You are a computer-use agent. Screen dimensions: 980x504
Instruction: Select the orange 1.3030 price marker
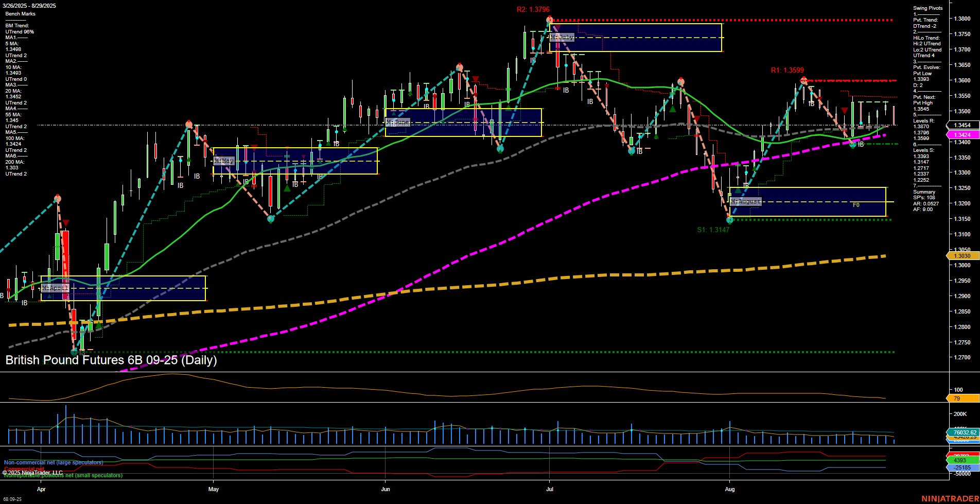[962, 256]
